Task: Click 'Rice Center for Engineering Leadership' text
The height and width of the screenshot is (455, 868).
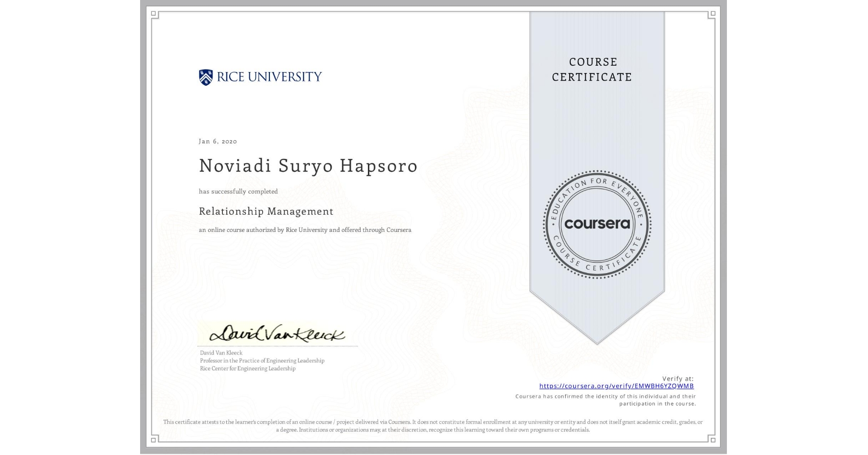Action: tap(248, 368)
